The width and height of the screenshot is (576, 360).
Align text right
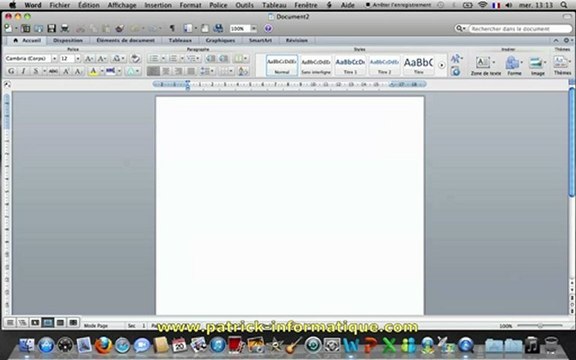point(178,71)
